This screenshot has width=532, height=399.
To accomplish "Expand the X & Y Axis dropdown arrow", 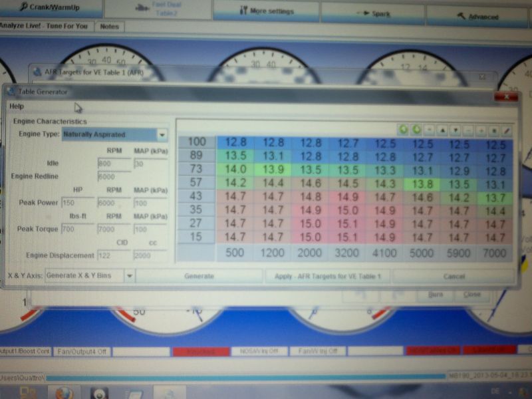I will pos(130,276).
